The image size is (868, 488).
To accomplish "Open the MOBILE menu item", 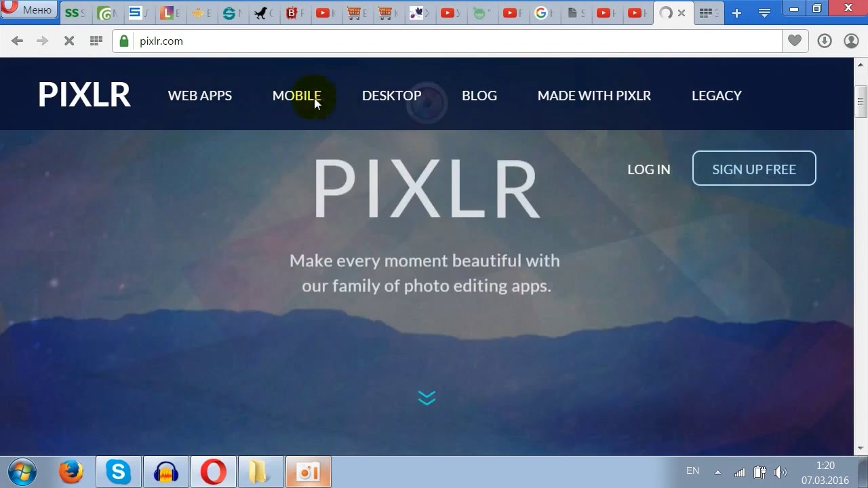I will pyautogui.click(x=296, y=96).
